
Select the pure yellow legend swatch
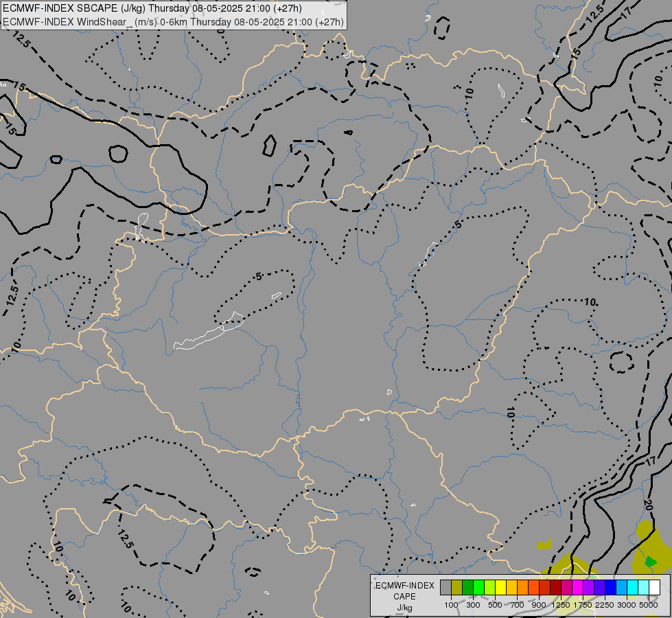click(x=500, y=588)
